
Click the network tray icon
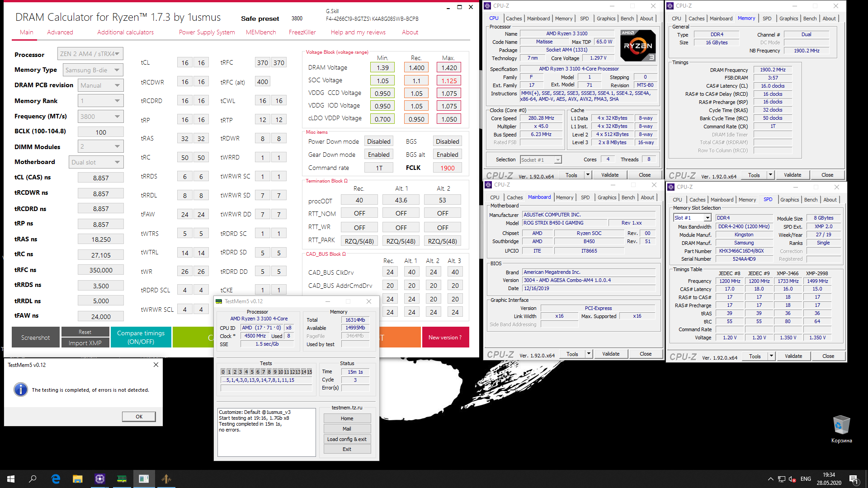point(781,479)
